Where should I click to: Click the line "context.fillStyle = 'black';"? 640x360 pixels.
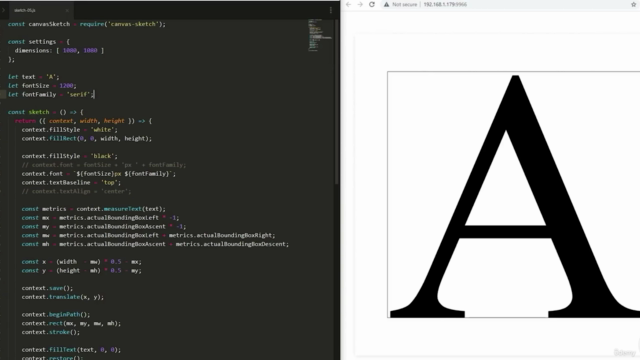click(69, 156)
